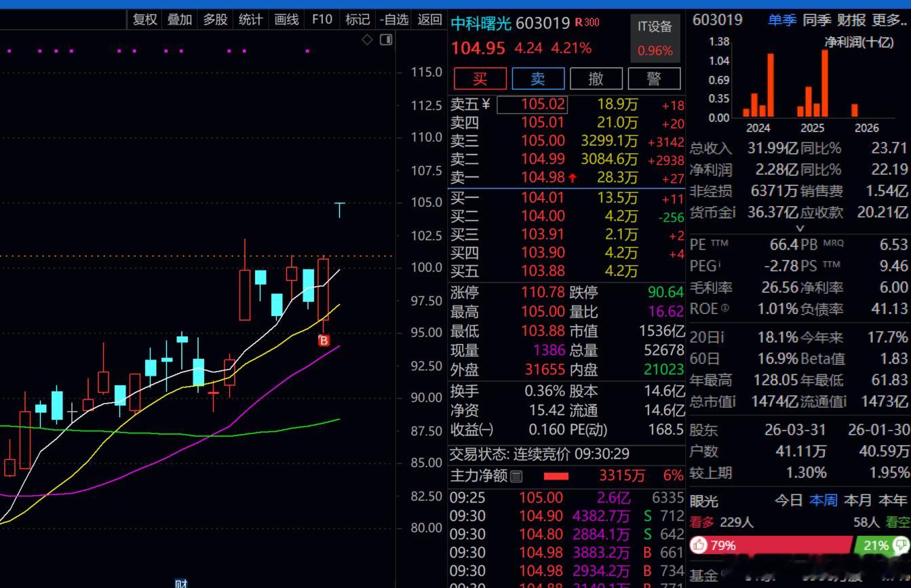
Task: Click the 年最高 value 128.05
Action: 775,380
